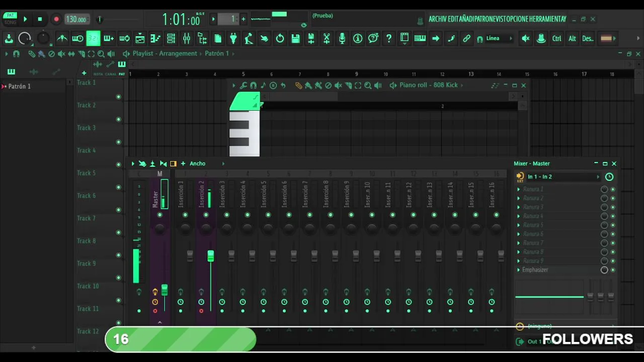Viewport: 644px width, 362px height.
Task: Click the Des.. toolbar button
Action: click(588, 38)
